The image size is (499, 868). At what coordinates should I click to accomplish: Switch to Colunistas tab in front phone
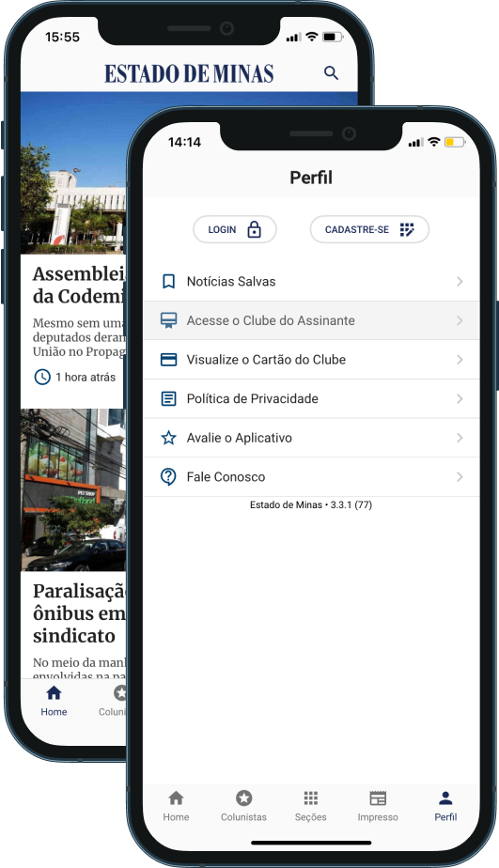click(243, 806)
